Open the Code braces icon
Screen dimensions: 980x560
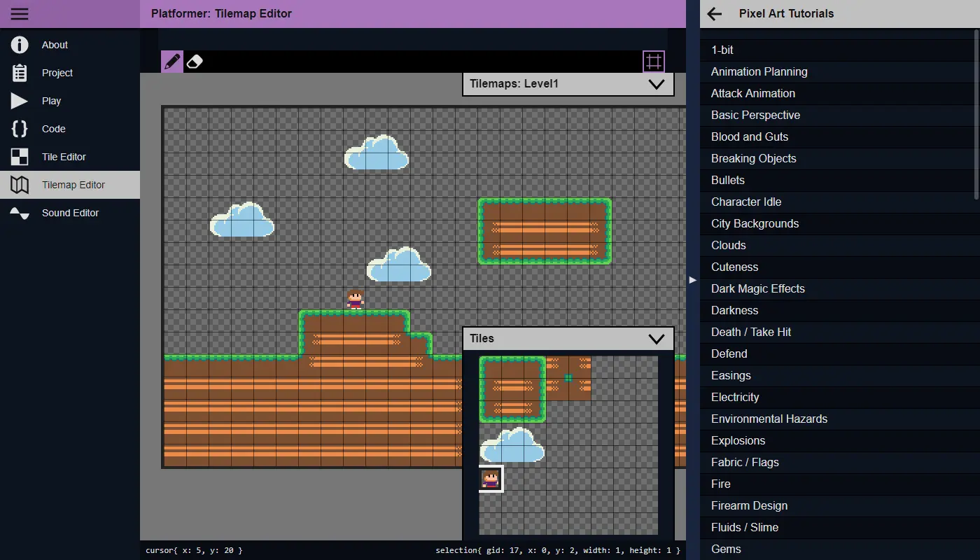click(x=20, y=129)
